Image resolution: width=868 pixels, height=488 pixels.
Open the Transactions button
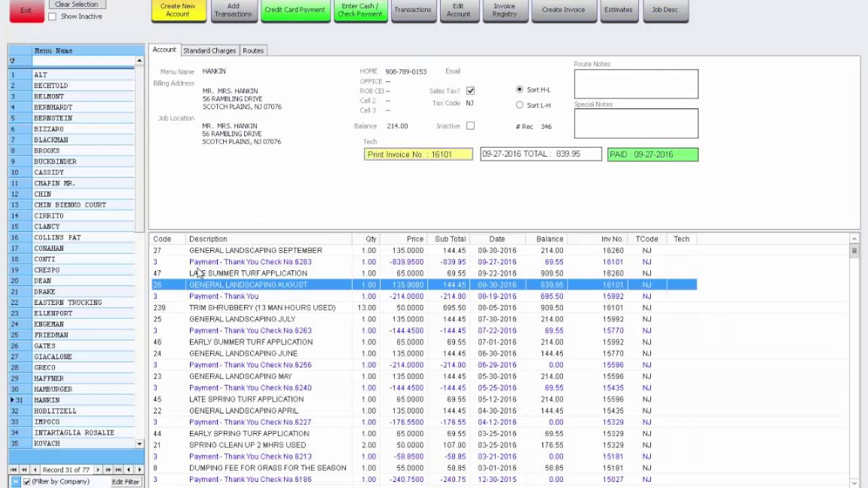413,10
